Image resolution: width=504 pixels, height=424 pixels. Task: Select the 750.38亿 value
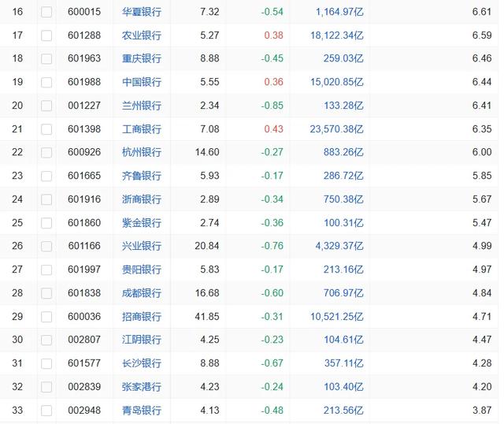click(x=343, y=199)
